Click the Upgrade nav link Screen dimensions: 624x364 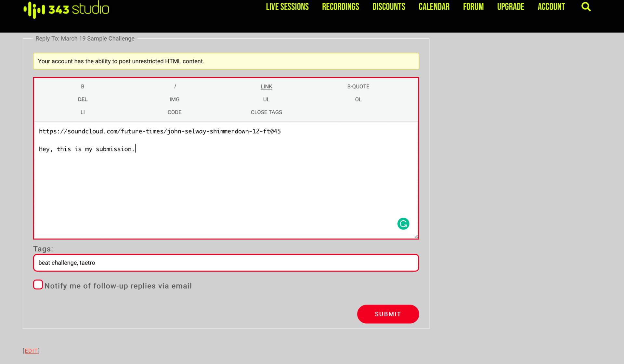pyautogui.click(x=511, y=7)
